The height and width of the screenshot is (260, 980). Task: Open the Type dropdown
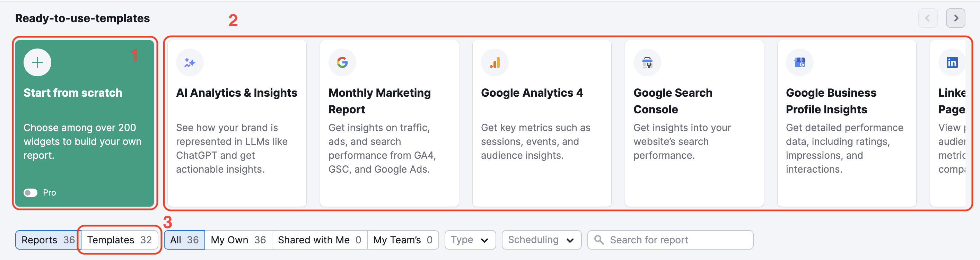470,240
